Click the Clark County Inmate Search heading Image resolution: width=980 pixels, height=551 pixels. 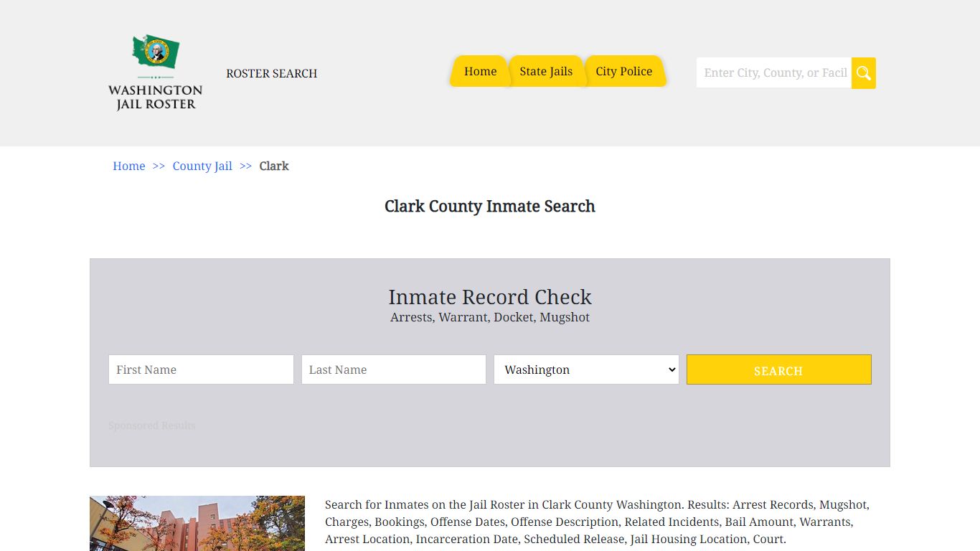coord(490,207)
